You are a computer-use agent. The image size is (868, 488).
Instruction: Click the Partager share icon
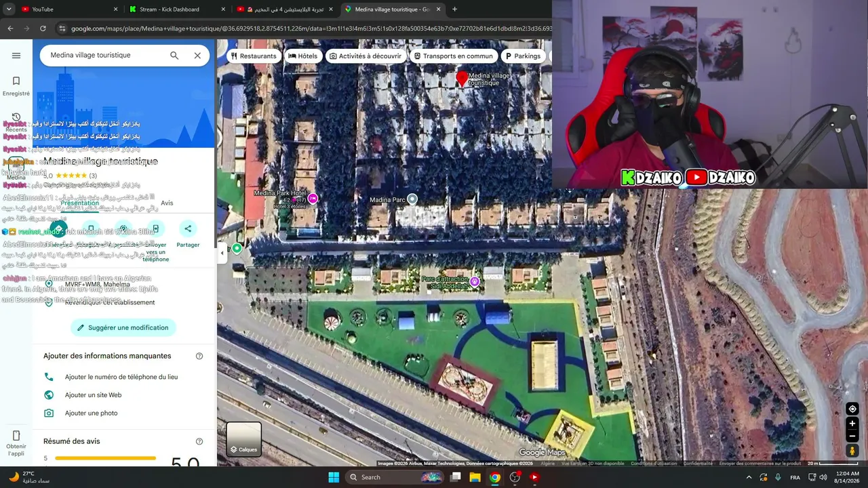(188, 228)
